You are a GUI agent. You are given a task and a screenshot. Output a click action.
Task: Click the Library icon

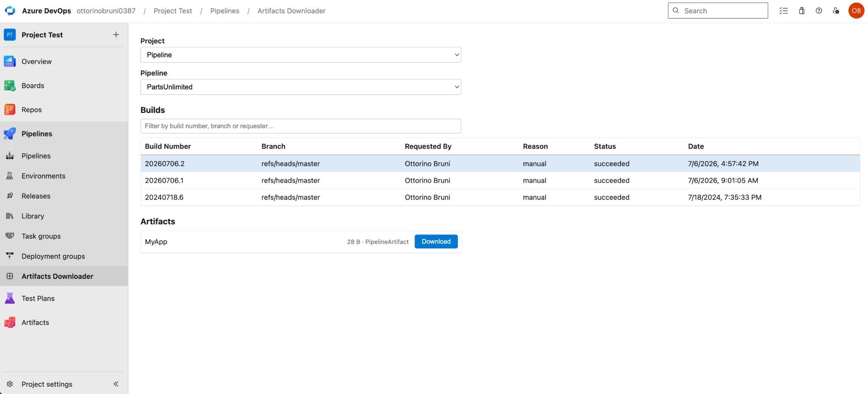click(x=10, y=216)
